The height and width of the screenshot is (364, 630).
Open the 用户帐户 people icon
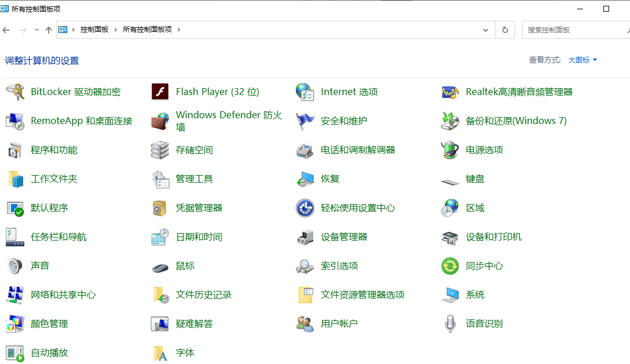click(305, 324)
